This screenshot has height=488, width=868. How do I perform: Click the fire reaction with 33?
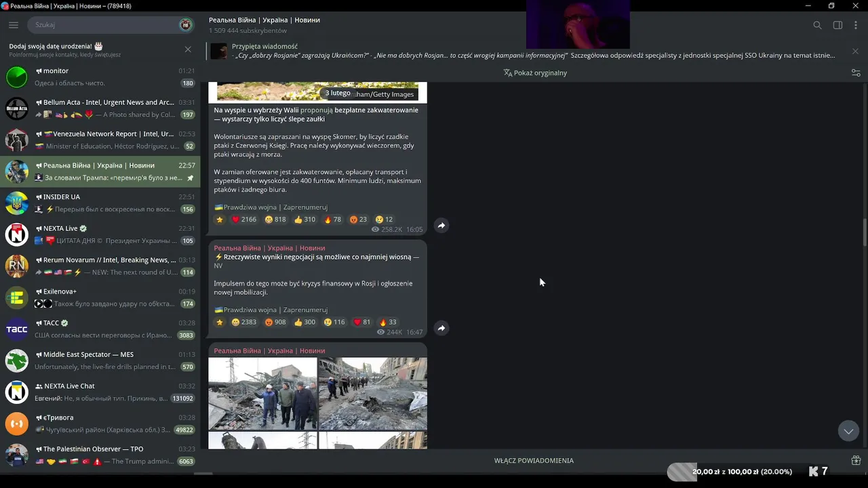pos(388,323)
